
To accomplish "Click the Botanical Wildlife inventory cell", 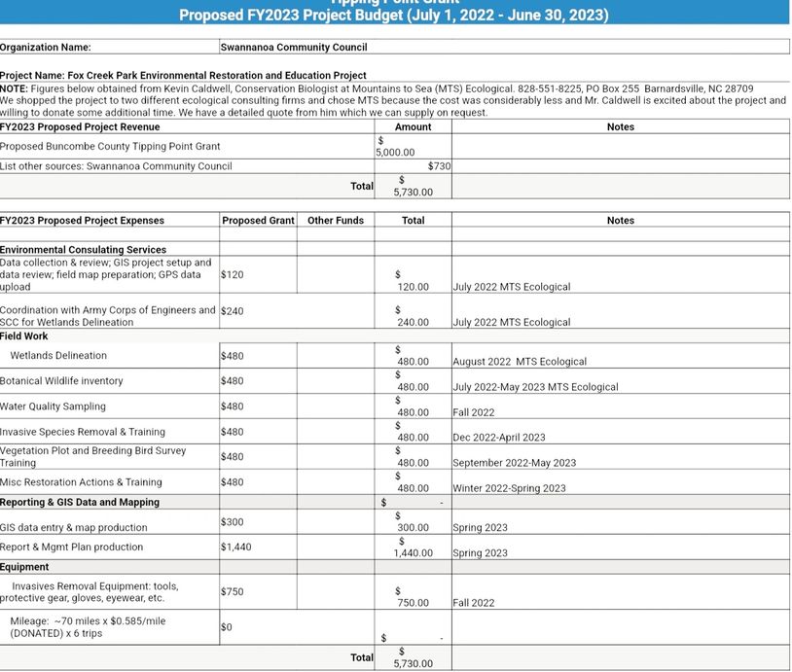I will [x=61, y=381].
